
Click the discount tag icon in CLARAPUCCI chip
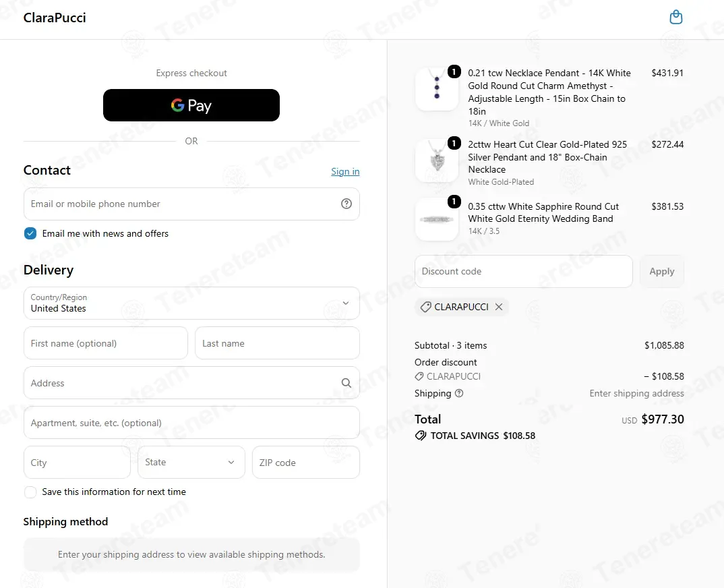coord(426,307)
